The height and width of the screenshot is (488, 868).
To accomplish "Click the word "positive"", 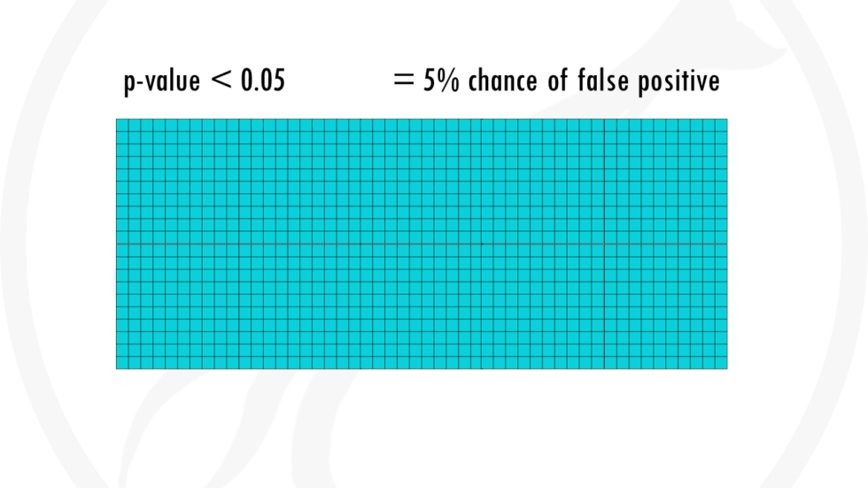I will (678, 81).
